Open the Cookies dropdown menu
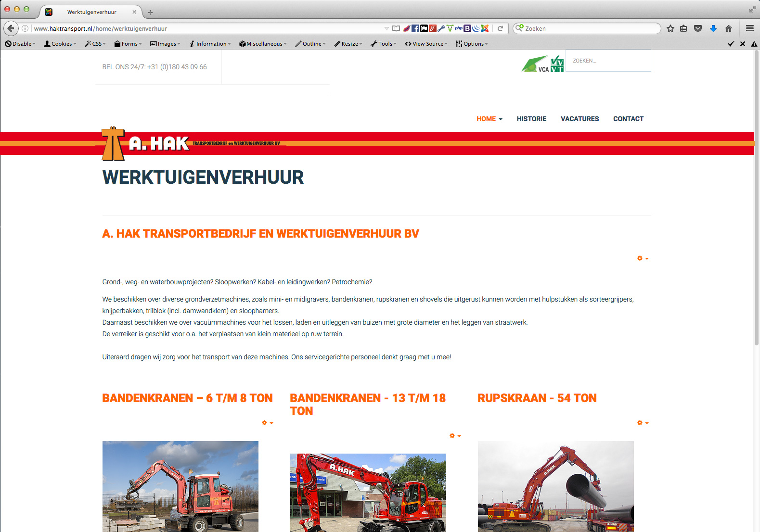 click(60, 44)
